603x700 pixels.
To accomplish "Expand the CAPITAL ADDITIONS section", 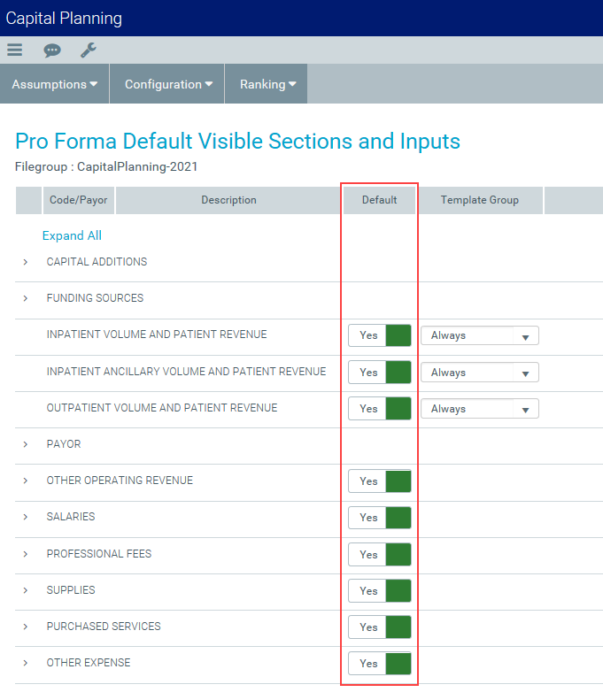I will (26, 263).
